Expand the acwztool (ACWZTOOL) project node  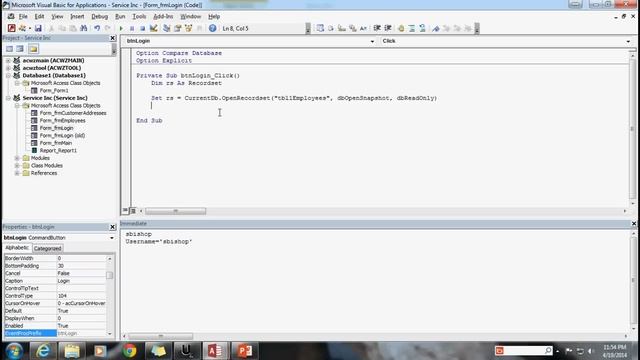tap(8, 68)
